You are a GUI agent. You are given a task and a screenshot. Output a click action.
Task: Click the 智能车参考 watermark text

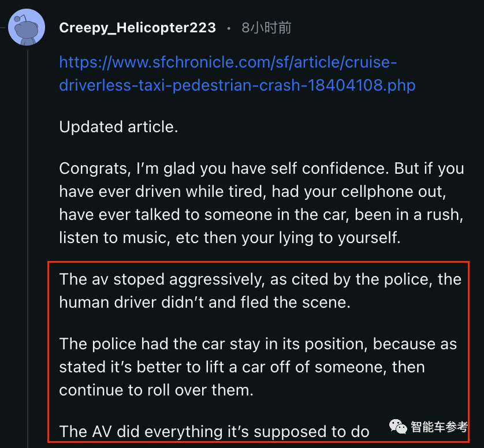[x=439, y=427]
